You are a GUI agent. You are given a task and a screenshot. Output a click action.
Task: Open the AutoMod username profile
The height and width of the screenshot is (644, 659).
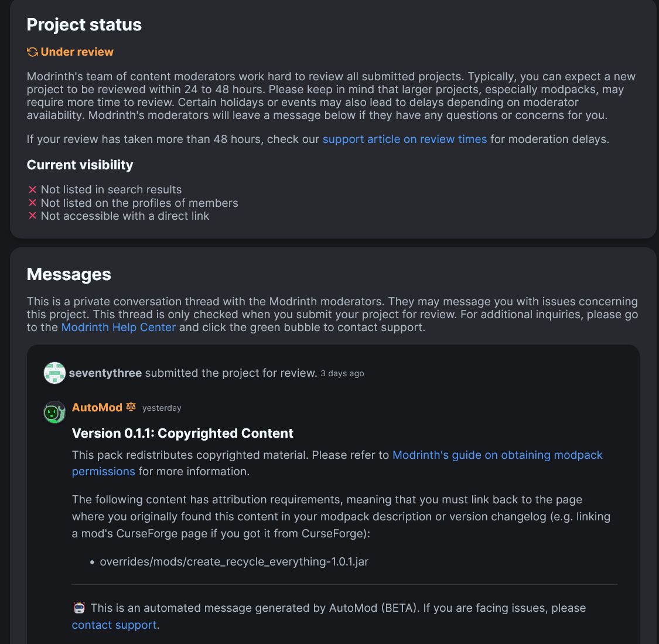(97, 407)
